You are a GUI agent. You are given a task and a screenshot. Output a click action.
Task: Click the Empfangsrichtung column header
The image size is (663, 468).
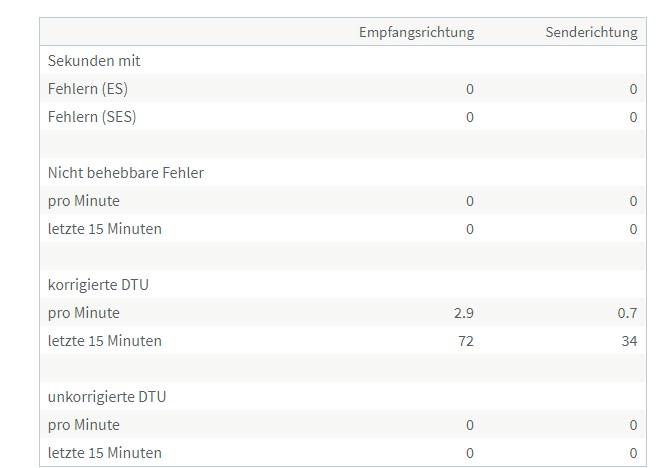(x=416, y=33)
